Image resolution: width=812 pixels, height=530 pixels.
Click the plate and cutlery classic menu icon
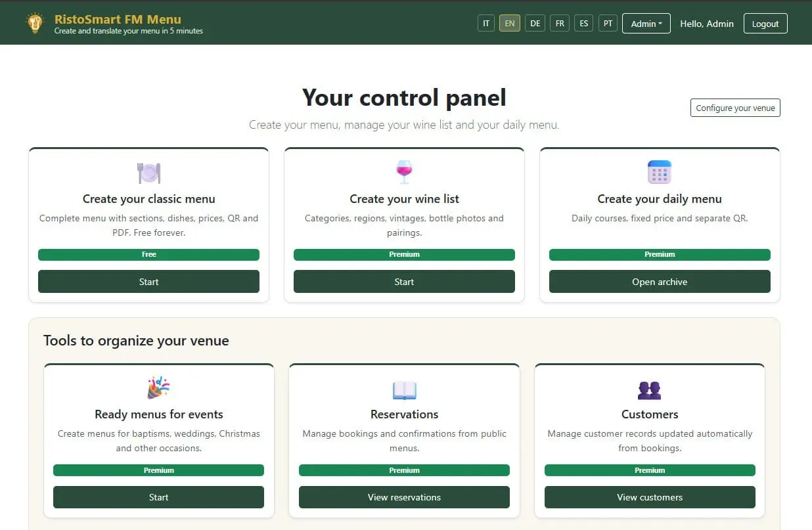pos(148,173)
